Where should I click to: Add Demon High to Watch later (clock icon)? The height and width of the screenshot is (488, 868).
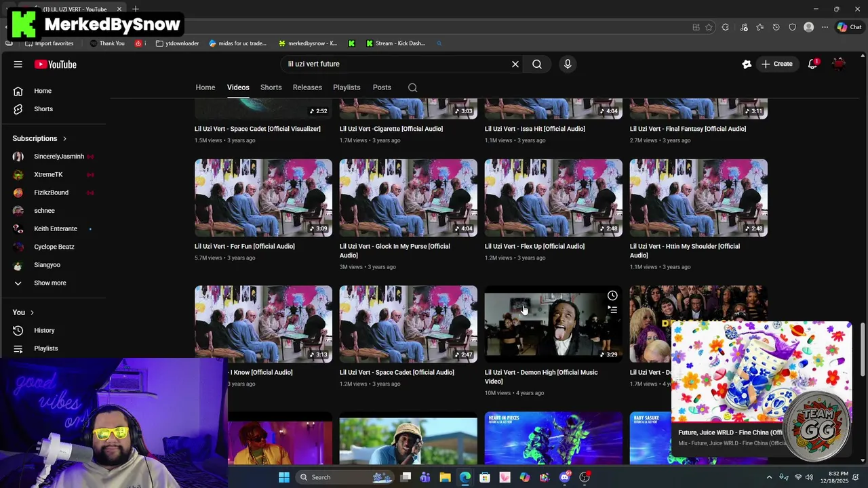612,296
